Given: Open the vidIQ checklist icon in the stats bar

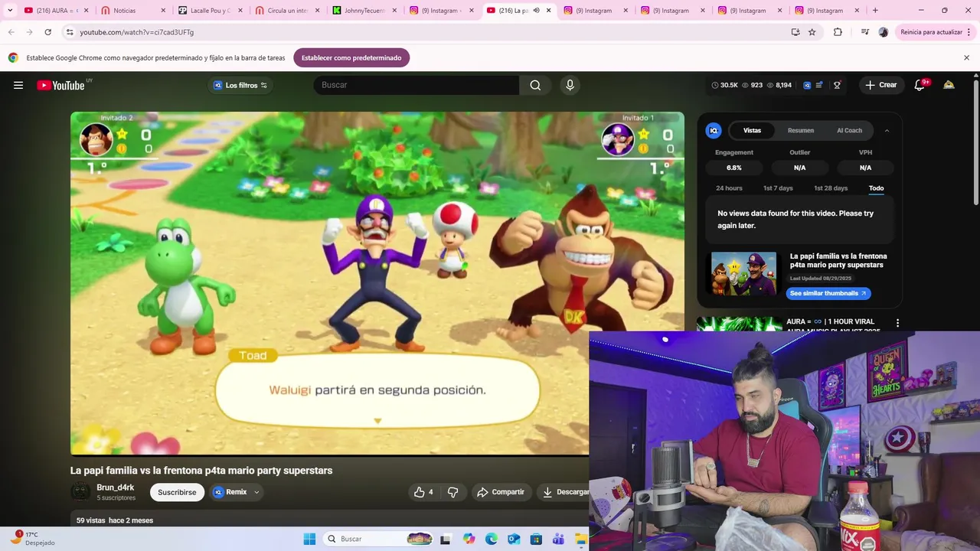Looking at the screenshot, I should point(819,85).
